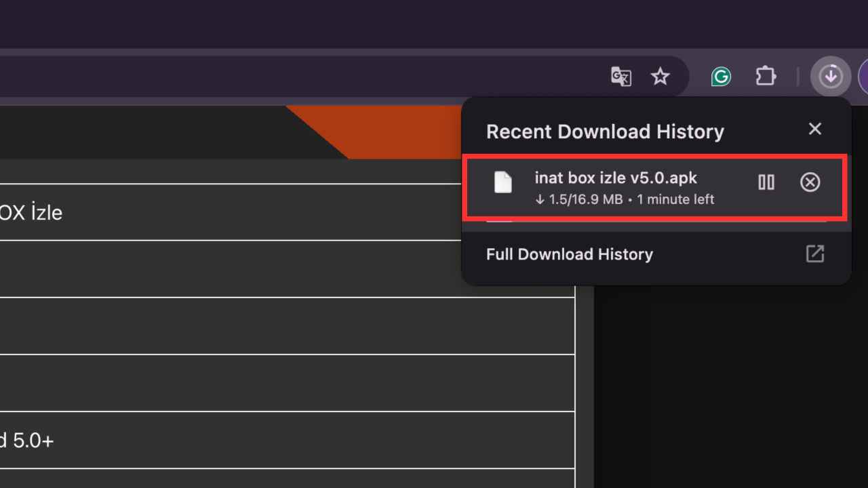Click the open-in-new-tab icon beside Full Download History
The image size is (868, 488).
click(x=814, y=254)
